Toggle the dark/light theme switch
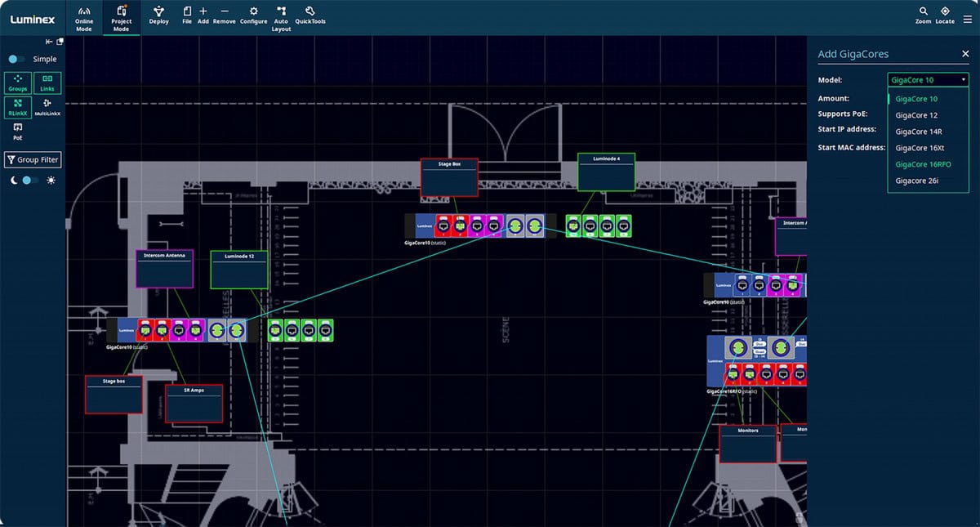The height and width of the screenshot is (527, 980). [x=30, y=180]
